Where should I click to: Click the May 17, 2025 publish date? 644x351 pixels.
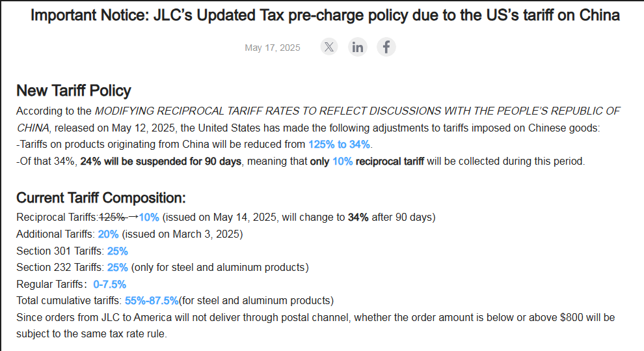(273, 48)
